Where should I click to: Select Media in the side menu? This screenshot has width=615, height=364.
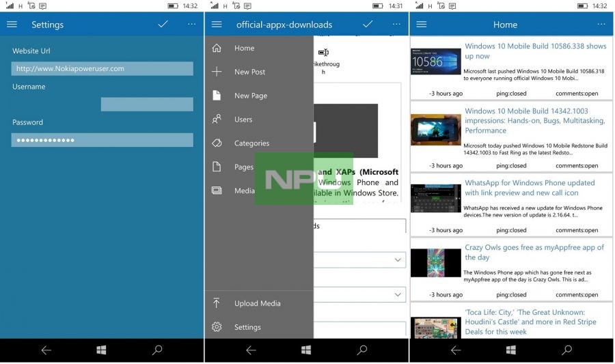(x=245, y=191)
